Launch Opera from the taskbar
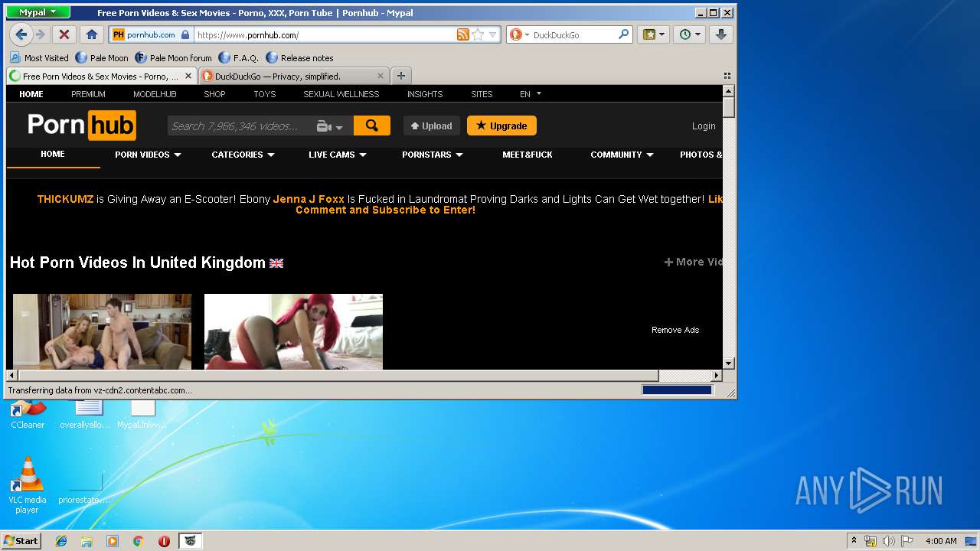Image resolution: width=980 pixels, height=551 pixels. [164, 541]
